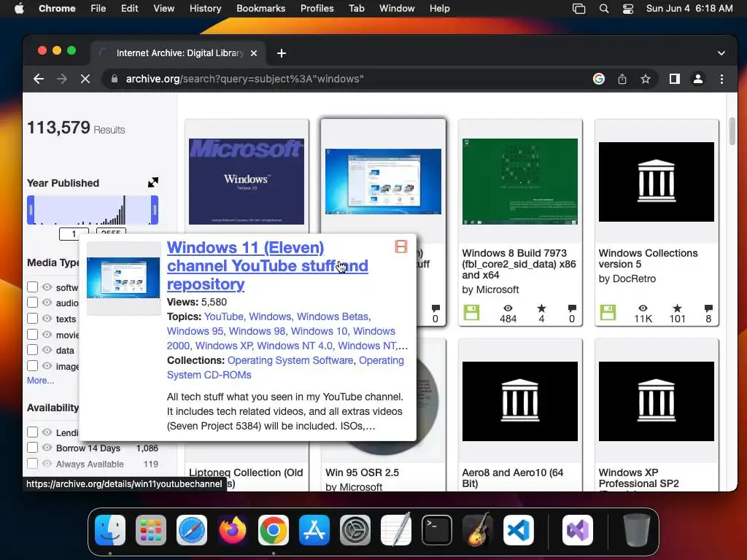Click left handle of year slider

pyautogui.click(x=31, y=210)
